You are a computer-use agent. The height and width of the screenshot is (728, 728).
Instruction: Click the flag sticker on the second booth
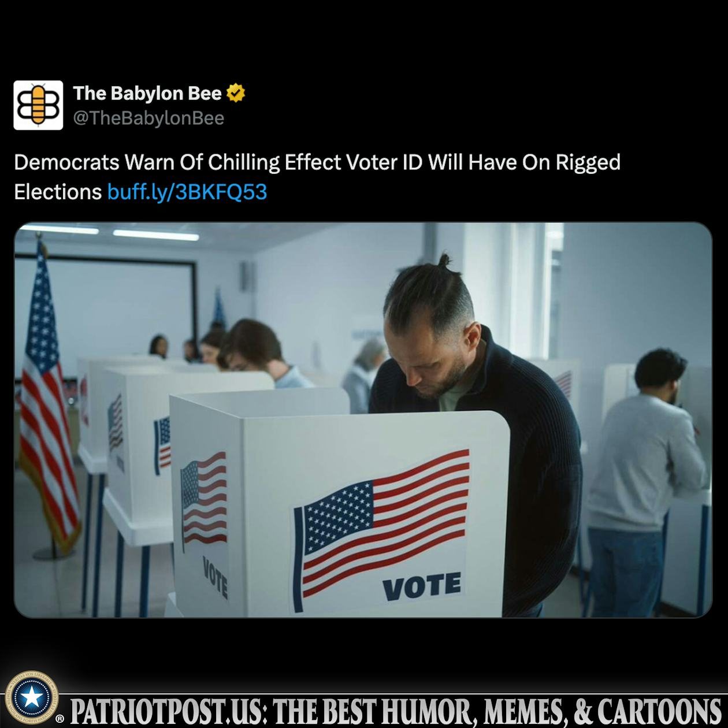162,443
